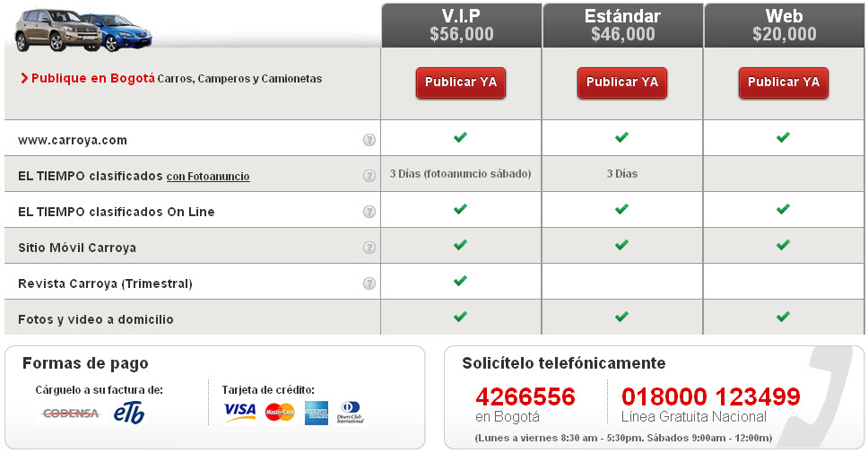Click Publicar YA under Estándar plan
The image size is (868, 453).
pos(622,83)
